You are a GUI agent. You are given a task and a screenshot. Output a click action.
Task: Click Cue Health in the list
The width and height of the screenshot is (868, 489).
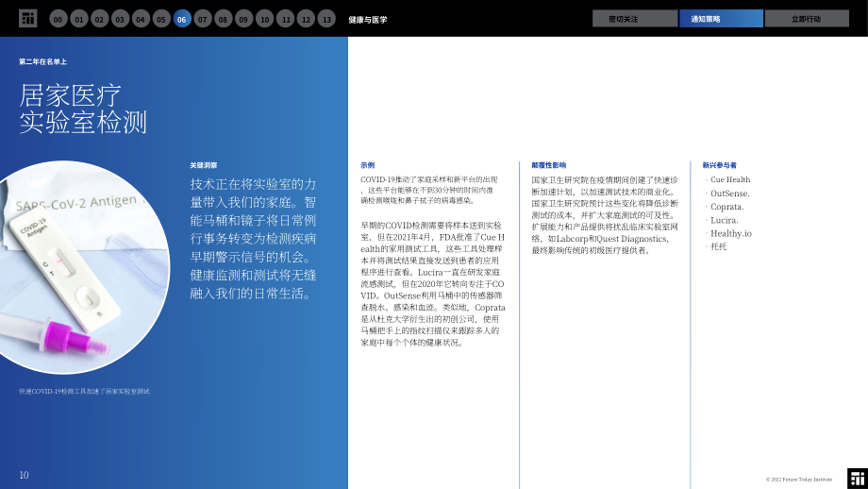tap(730, 179)
